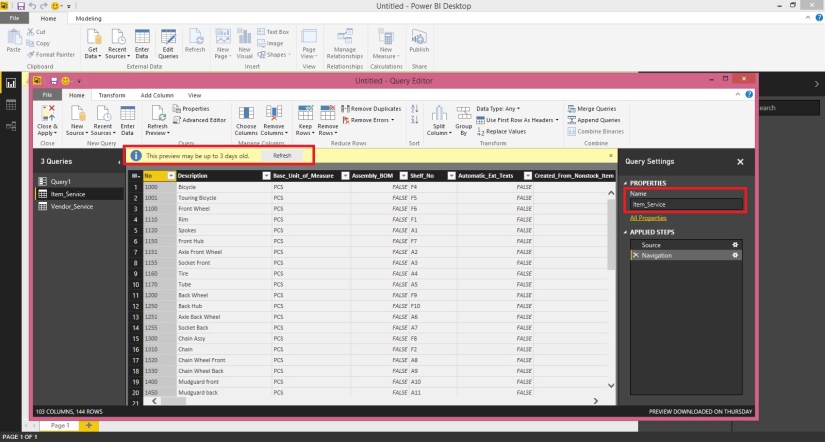Click the Keep Rows icon
Viewport: 825px width, 442px height.
point(305,113)
